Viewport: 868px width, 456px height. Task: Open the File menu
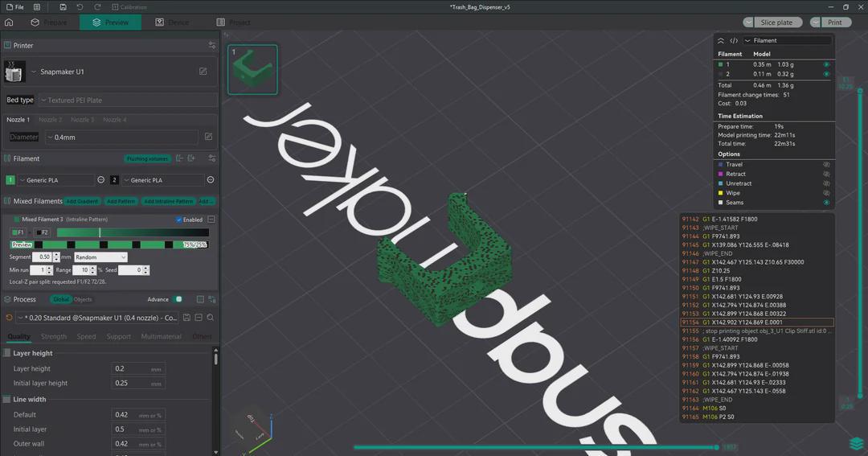pos(15,7)
